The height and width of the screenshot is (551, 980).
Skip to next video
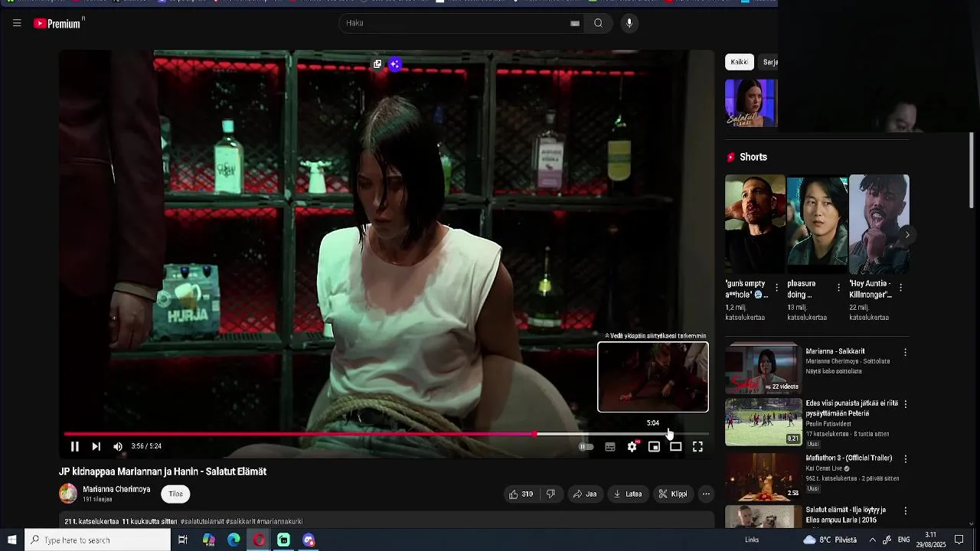coord(96,446)
